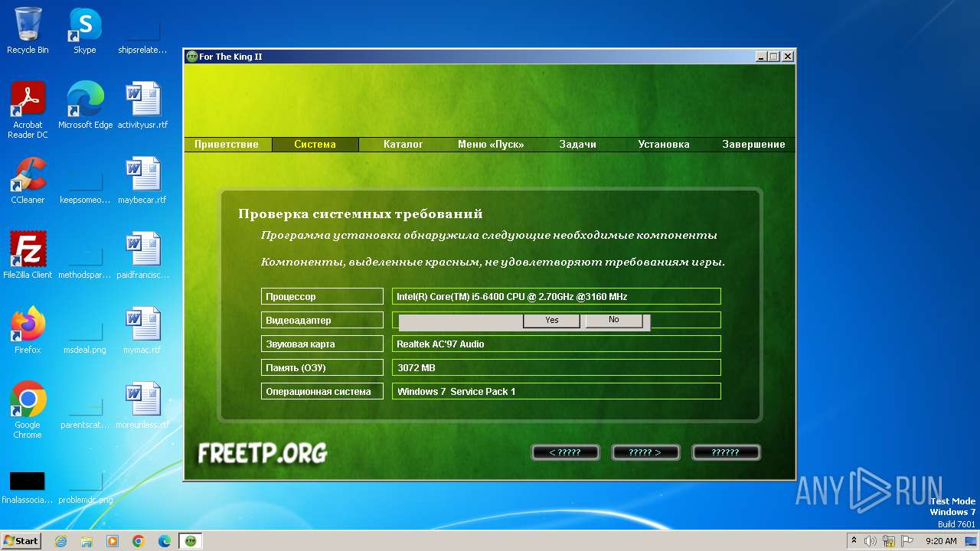
Task: Open activityusr.rtf document icon
Action: [142, 106]
